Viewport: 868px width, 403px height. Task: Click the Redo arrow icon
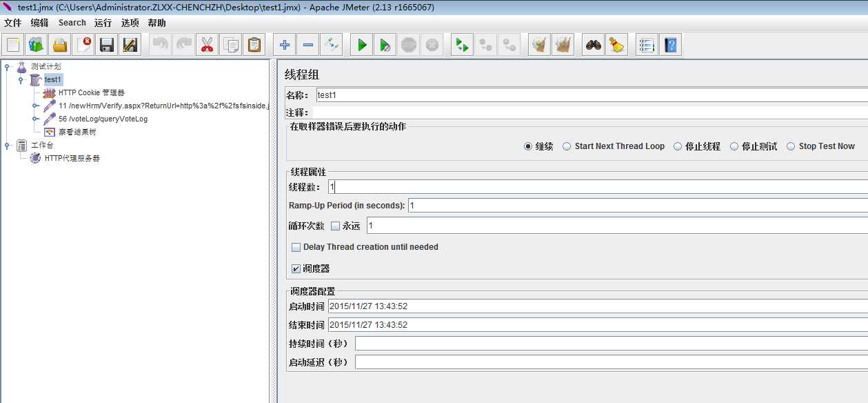pyautogui.click(x=184, y=46)
